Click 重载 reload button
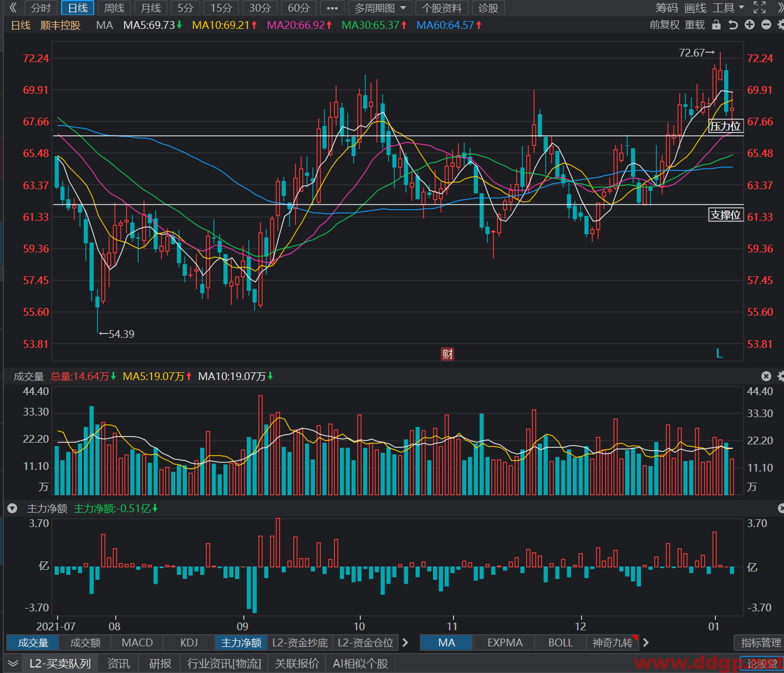Screen dimensions: 784x673 [x=695, y=25]
